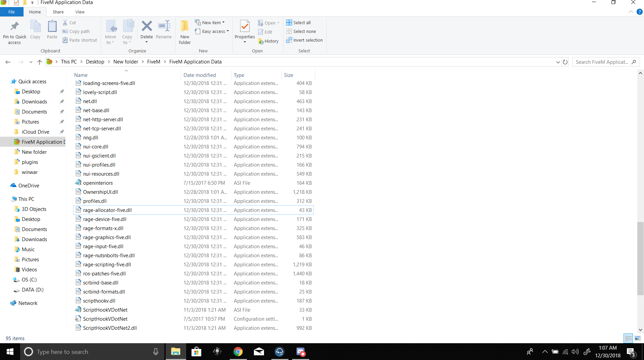Switch to large thumbnails view
The width and height of the screenshot is (644, 360).
[x=637, y=338]
